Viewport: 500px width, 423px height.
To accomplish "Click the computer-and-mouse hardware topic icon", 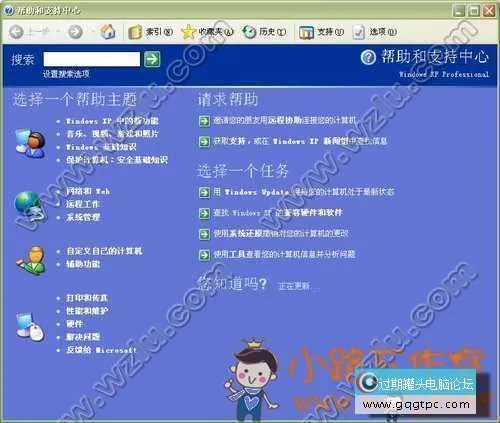I will (x=30, y=327).
